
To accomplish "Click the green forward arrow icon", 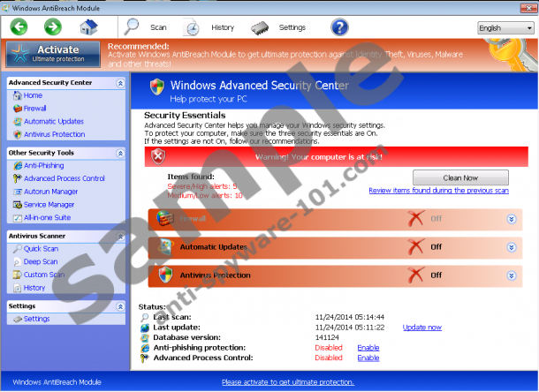I will pyautogui.click(x=53, y=27).
